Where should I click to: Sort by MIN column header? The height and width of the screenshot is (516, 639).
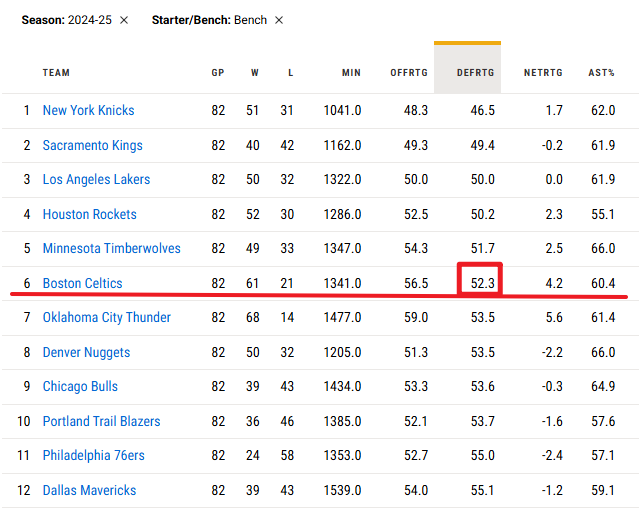[x=351, y=73]
